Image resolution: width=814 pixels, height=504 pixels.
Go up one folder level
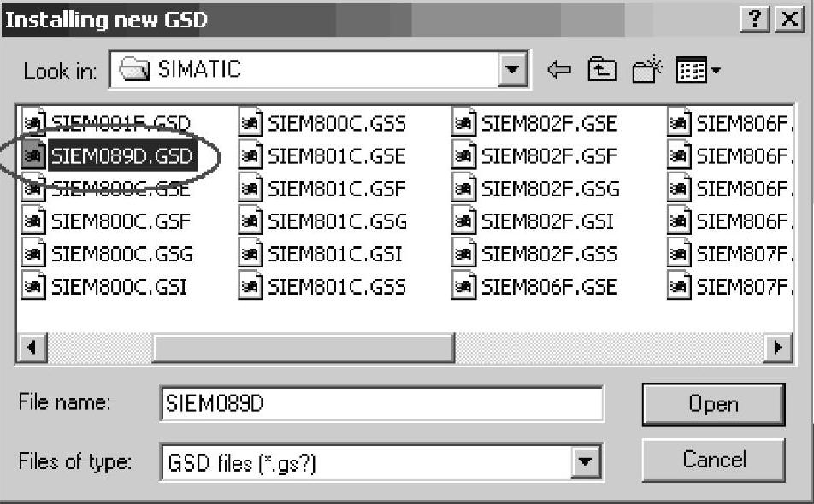602,69
